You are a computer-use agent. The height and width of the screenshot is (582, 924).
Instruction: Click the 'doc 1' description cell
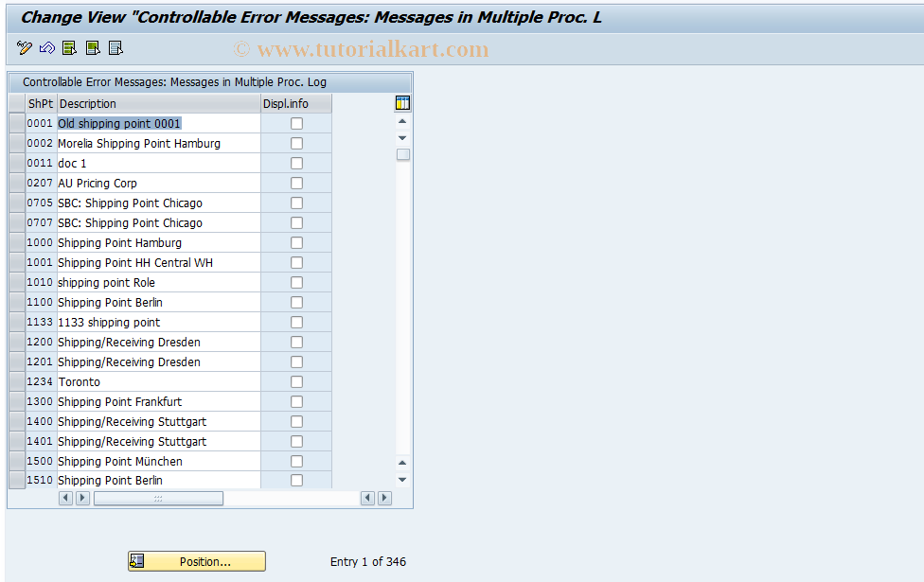pyautogui.click(x=158, y=163)
